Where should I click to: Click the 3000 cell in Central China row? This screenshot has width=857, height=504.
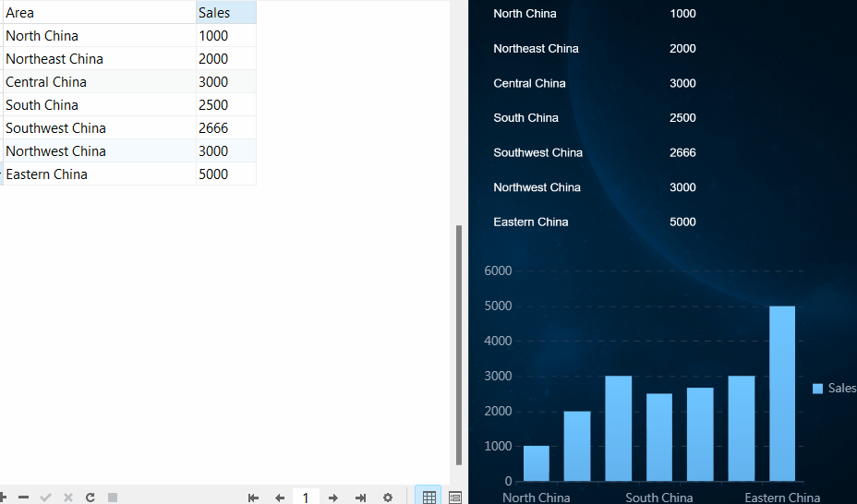pos(225,81)
